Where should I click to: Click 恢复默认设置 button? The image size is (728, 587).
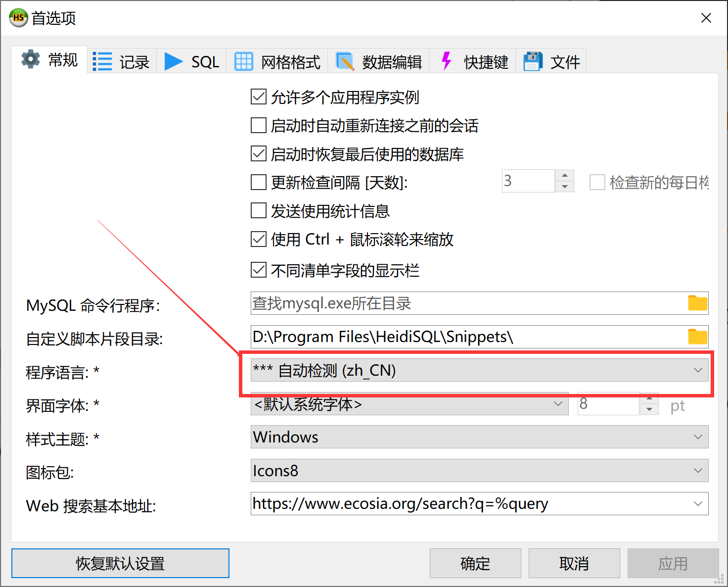pos(120,563)
